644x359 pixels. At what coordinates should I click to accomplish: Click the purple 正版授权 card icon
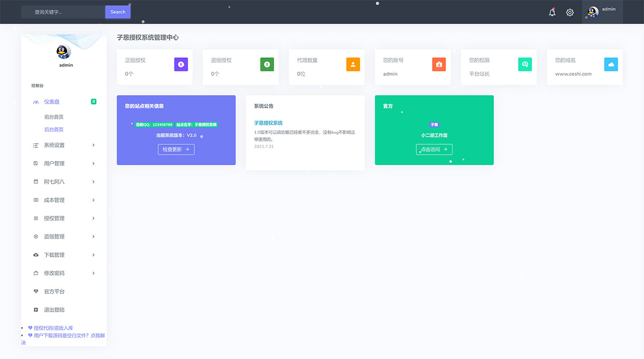pos(181,64)
